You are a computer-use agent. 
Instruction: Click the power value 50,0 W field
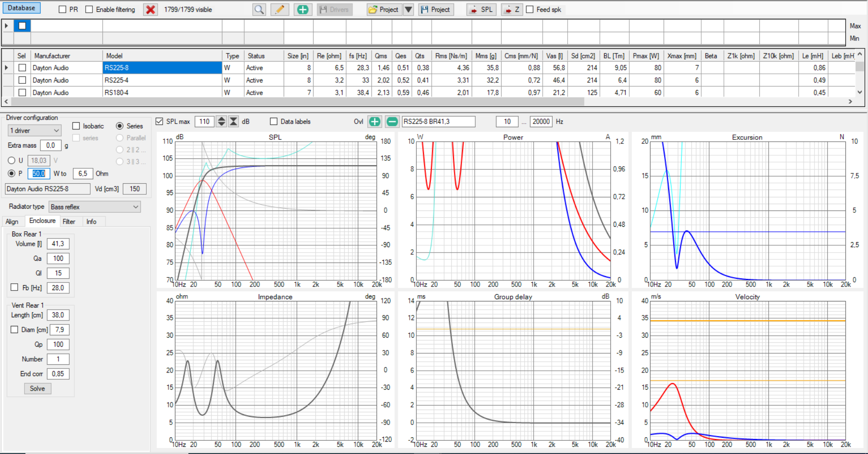click(x=39, y=173)
